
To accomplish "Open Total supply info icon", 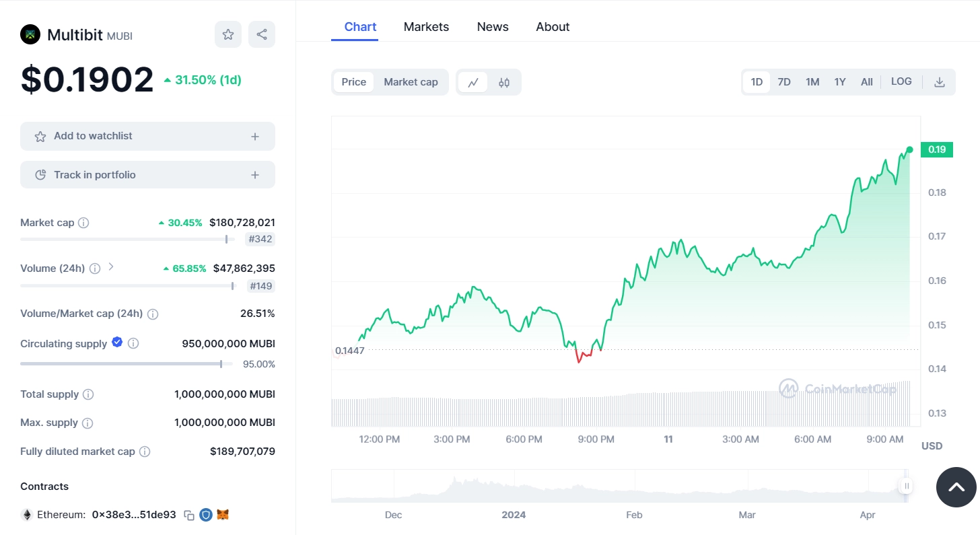I will pos(88,394).
